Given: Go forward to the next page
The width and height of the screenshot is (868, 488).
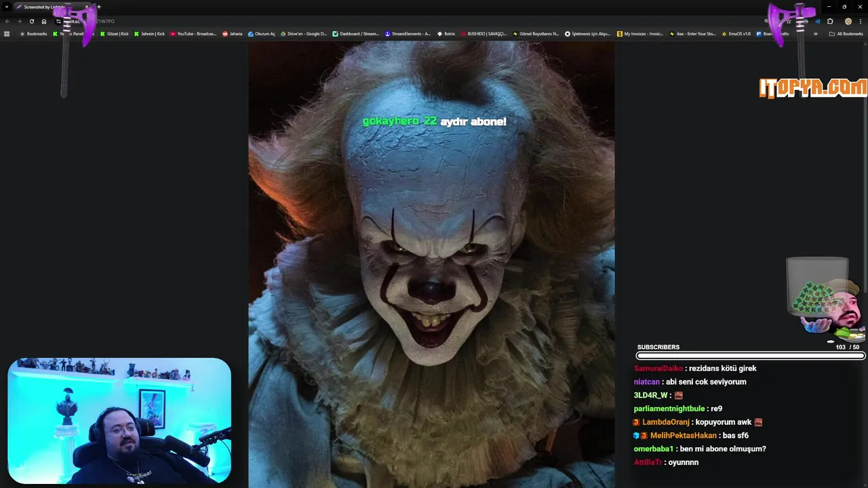Looking at the screenshot, I should point(20,21).
